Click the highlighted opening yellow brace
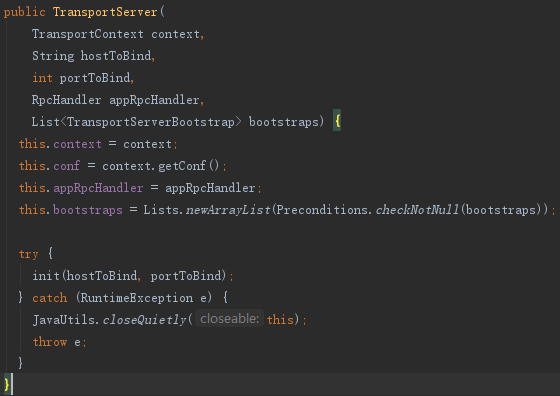The width and height of the screenshot is (560, 396). pos(337,121)
